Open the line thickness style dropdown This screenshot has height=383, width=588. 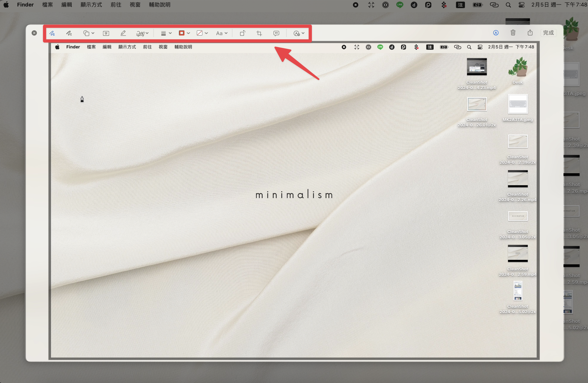coord(166,33)
